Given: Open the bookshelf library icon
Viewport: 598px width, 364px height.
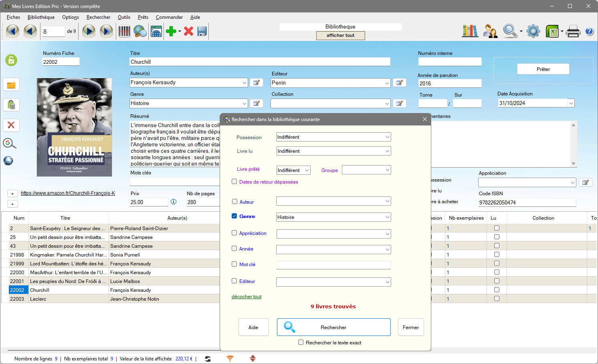Looking at the screenshot, I should [x=470, y=31].
